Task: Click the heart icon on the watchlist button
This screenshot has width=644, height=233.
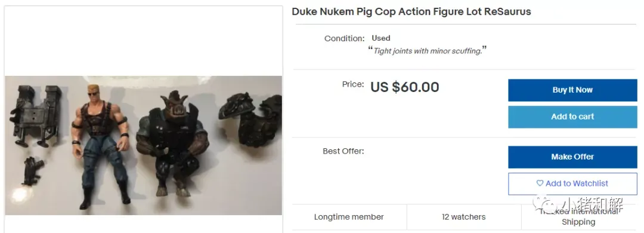Action: [540, 183]
